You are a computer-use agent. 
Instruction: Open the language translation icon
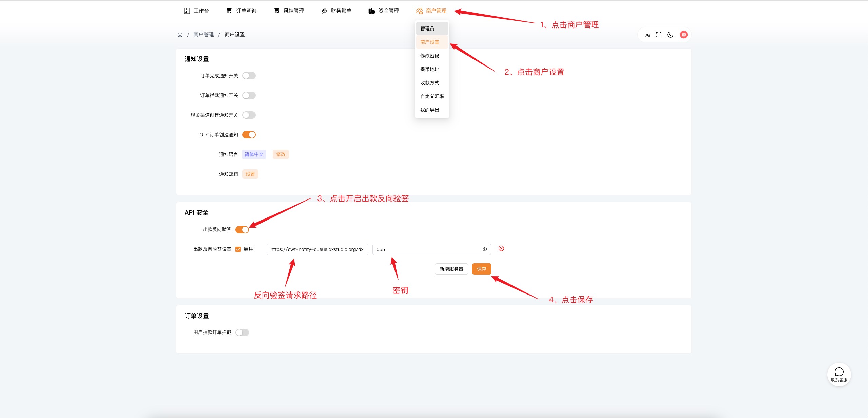648,35
